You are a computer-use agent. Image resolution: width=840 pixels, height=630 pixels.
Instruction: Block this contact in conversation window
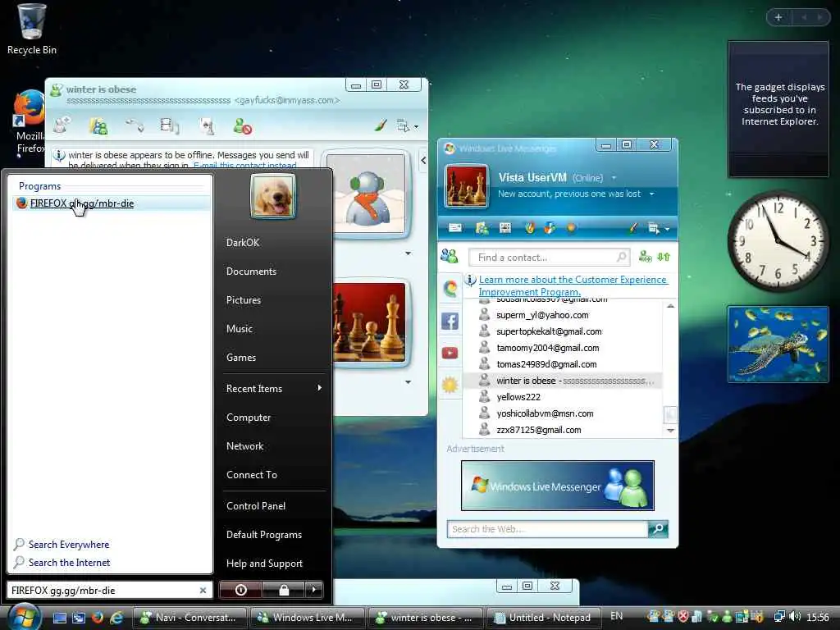(243, 126)
